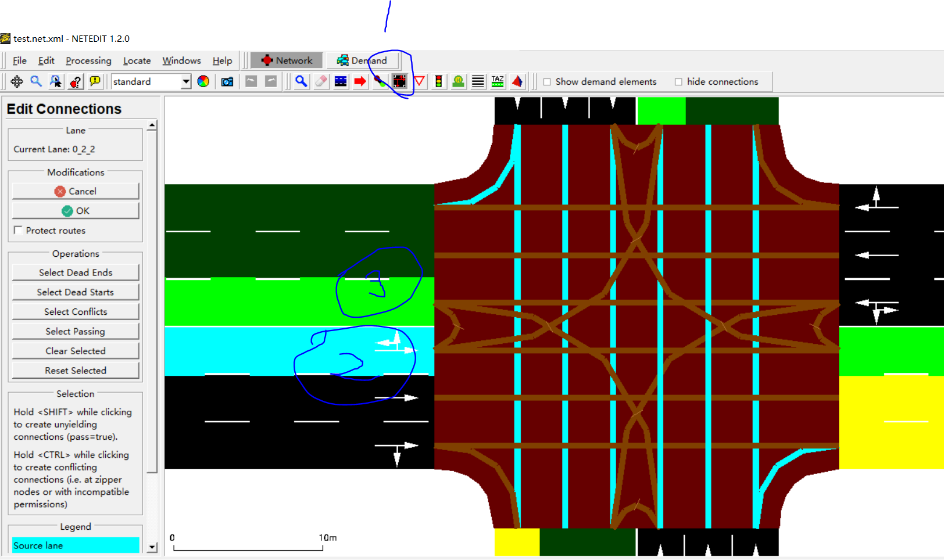Select the TAZ mode icon
Image resolution: width=944 pixels, height=560 pixels.
click(x=498, y=81)
